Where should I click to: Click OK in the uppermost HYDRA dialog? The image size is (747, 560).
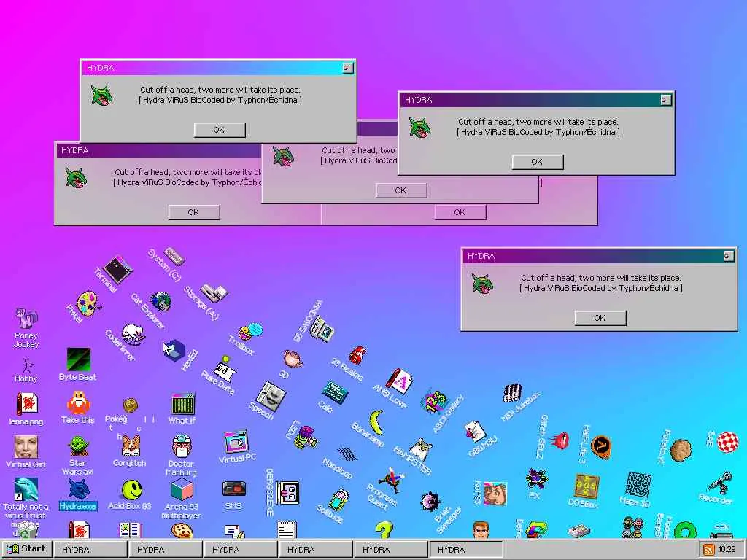(x=220, y=130)
